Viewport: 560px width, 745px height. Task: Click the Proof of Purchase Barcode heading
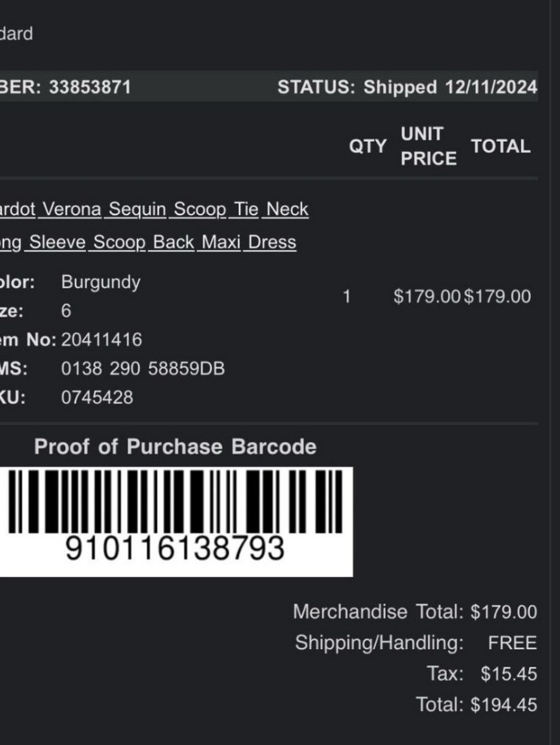click(175, 447)
